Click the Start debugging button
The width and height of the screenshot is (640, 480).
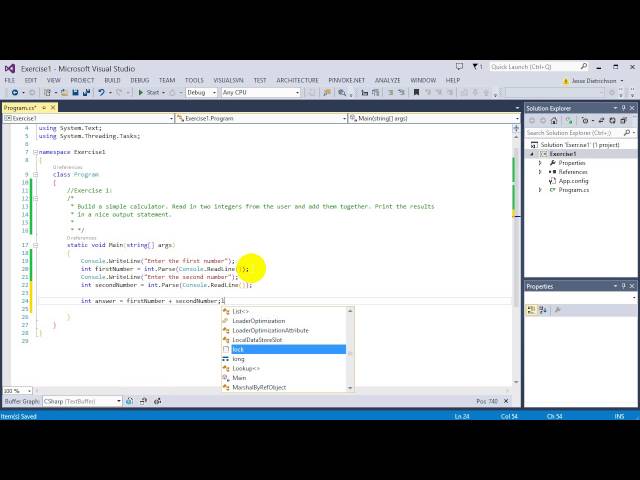[151, 93]
